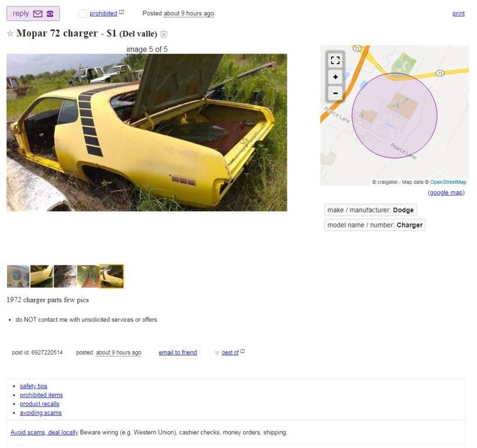Click the phone icon in reply button

[50, 13]
